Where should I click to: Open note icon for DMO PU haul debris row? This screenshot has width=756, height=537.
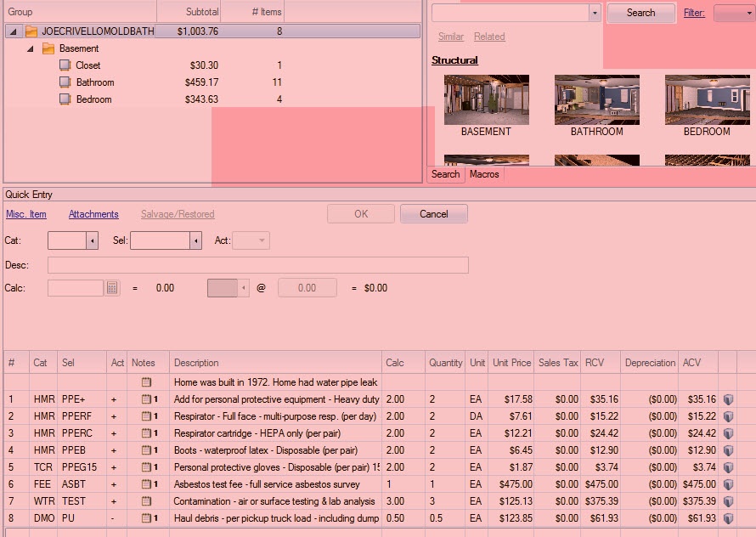[146, 518]
